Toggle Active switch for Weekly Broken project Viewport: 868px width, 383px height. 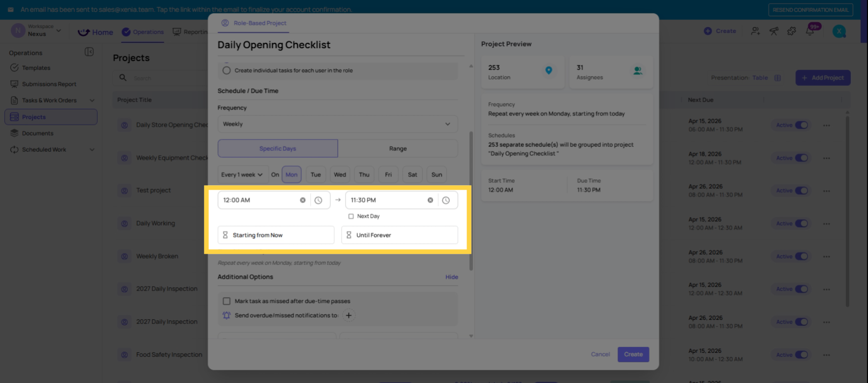click(802, 257)
